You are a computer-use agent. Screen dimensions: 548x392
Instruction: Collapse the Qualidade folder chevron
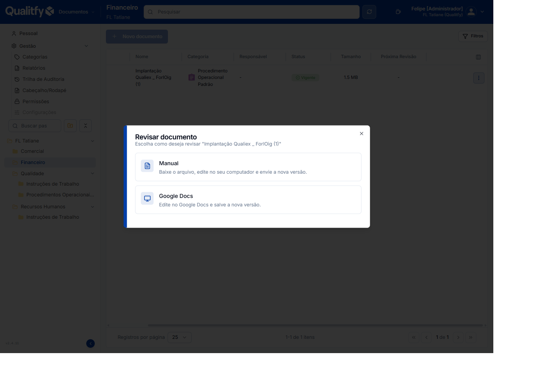tap(92, 174)
